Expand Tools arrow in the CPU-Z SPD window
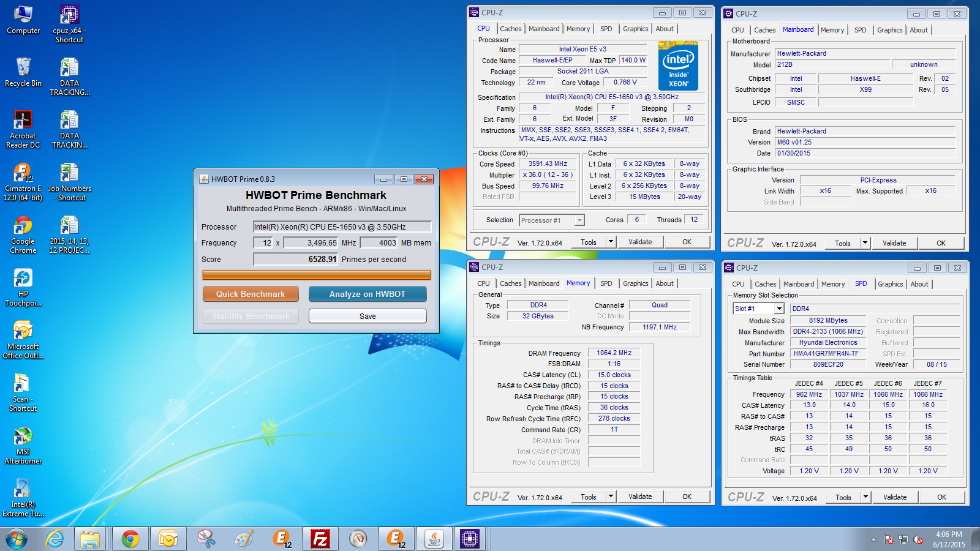The image size is (980, 551). 865,497
